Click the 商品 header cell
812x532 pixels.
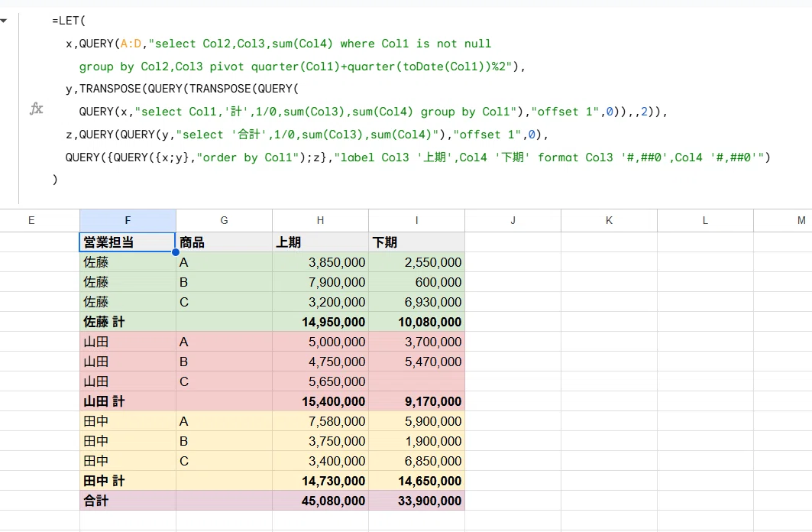click(x=225, y=242)
